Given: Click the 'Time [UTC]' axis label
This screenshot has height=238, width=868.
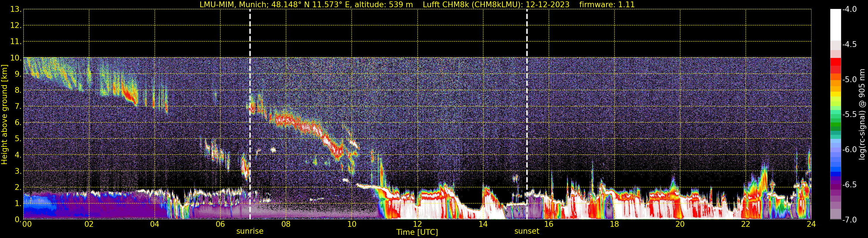Looking at the screenshot, I should [417, 232].
